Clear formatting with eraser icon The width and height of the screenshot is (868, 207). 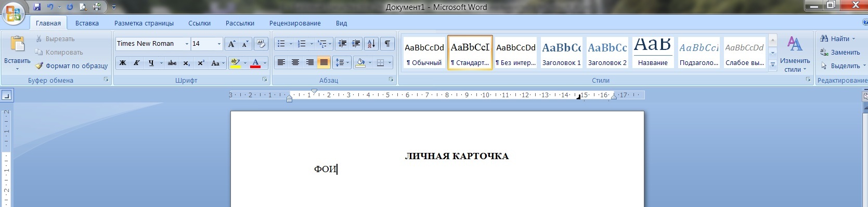(262, 44)
